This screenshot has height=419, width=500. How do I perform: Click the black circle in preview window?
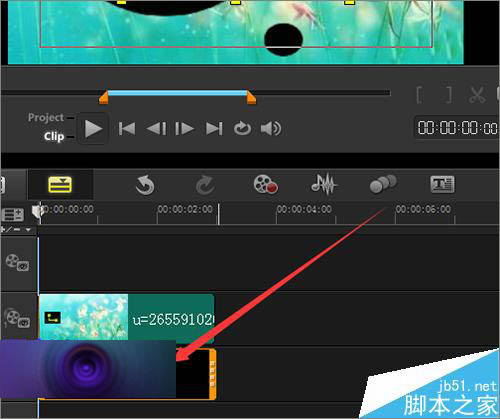click(x=283, y=39)
